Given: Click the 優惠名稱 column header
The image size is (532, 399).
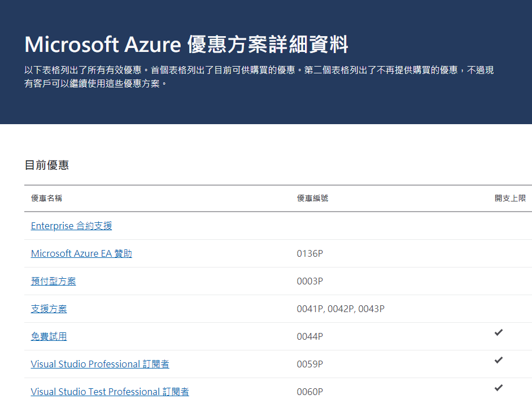Looking at the screenshot, I should 46,199.
